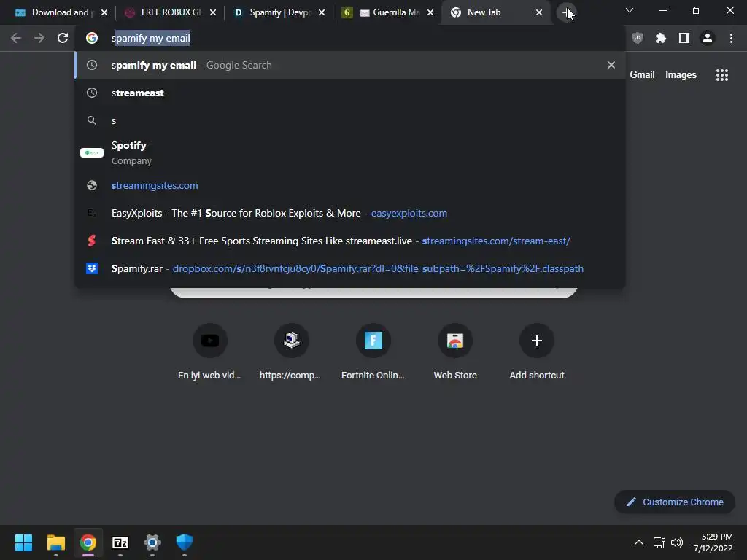Open the Web Store shortcut

click(455, 352)
